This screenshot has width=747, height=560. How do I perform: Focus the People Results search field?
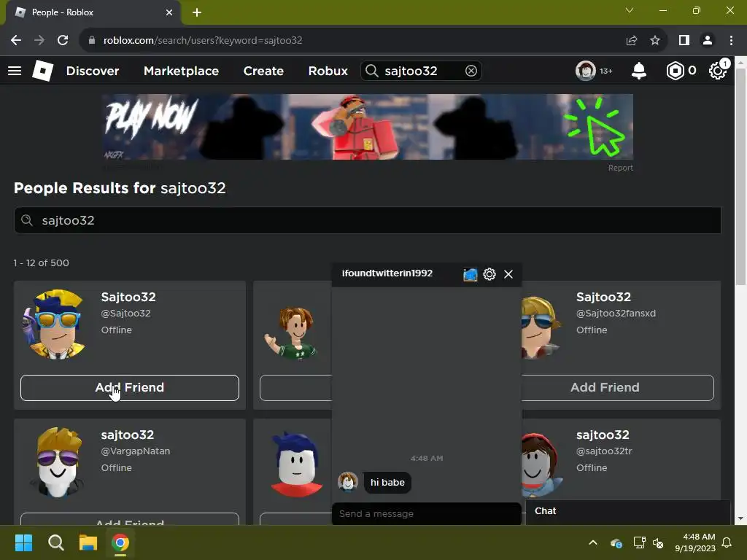(x=368, y=220)
